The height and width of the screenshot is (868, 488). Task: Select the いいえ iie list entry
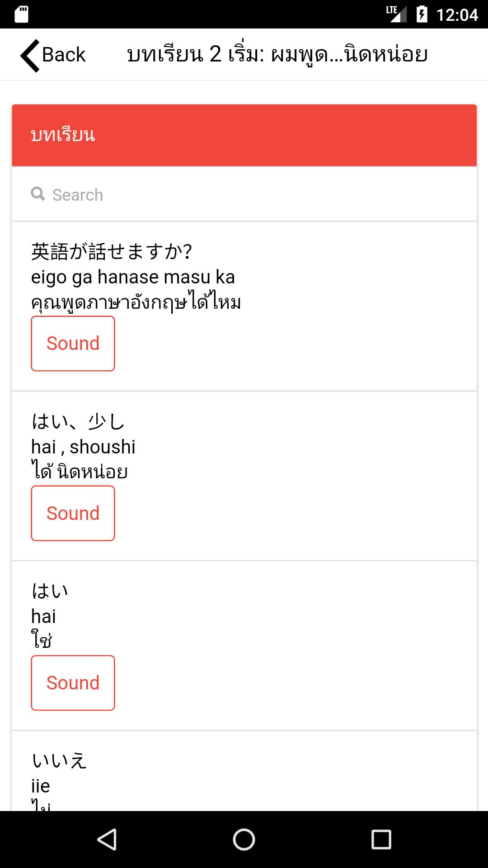pyautogui.click(x=244, y=771)
